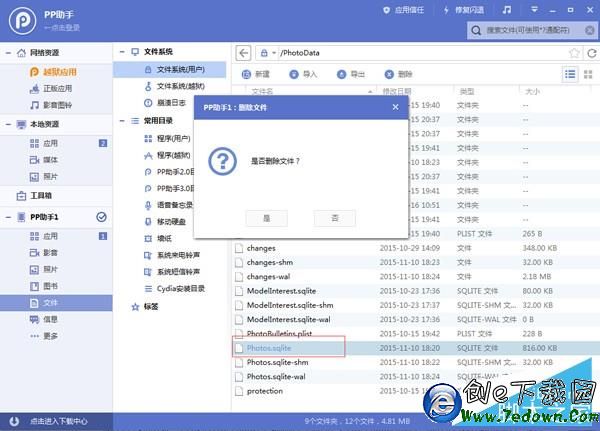Click 更多 in sidebar

click(x=44, y=336)
